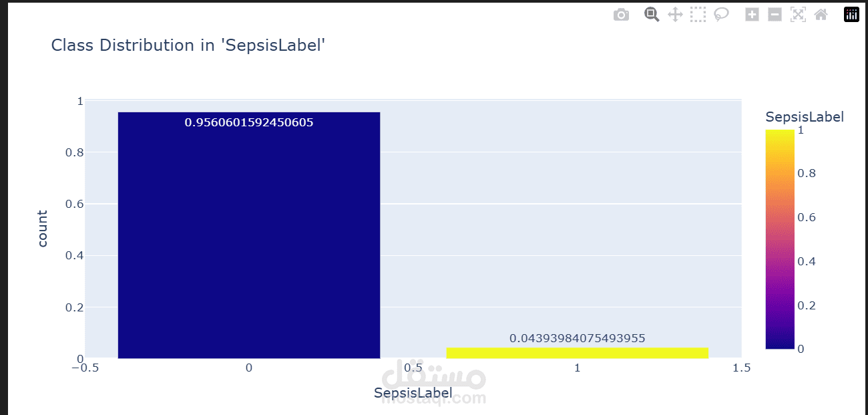
Task: Activate the Pan tool
Action: [675, 15]
